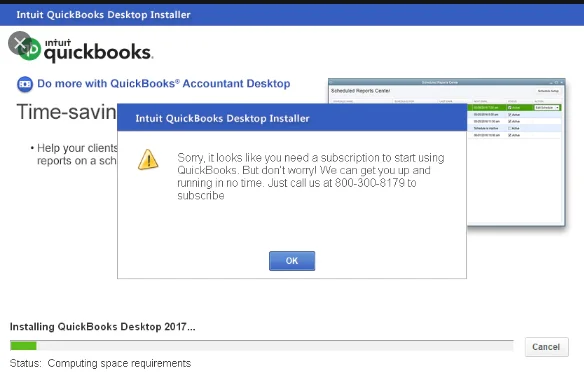Screen dimensions: 584x377
Task: Select 'Do more with QuickBooks Accountant Desktop' heading
Action: [164, 83]
